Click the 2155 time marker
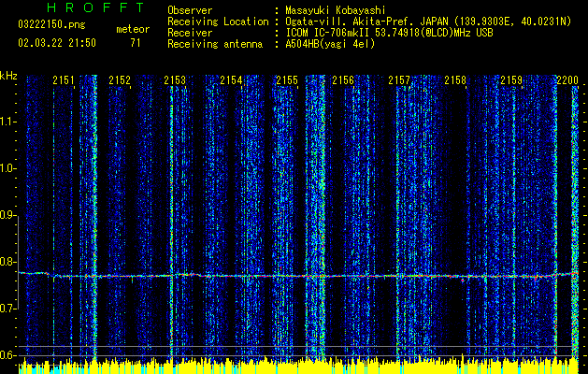 point(287,80)
